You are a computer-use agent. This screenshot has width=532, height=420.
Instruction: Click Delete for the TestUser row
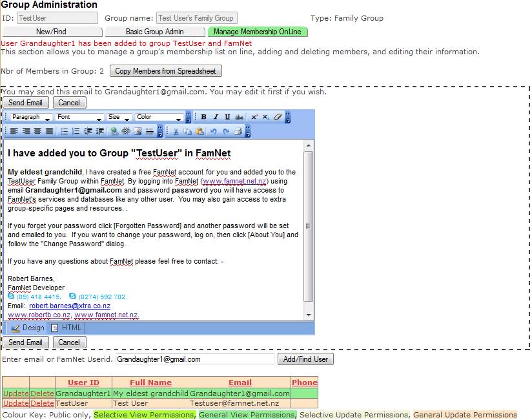click(42, 403)
